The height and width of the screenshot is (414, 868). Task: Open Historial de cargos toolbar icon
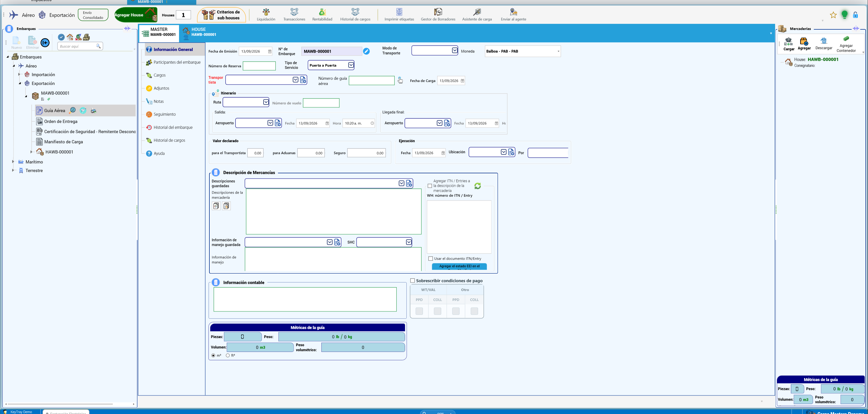coord(355,12)
